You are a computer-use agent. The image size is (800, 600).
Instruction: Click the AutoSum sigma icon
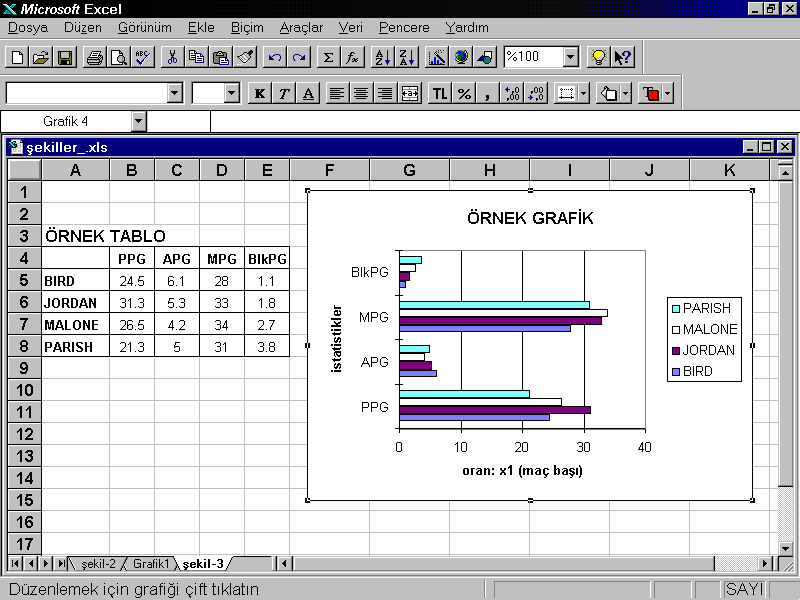point(329,57)
